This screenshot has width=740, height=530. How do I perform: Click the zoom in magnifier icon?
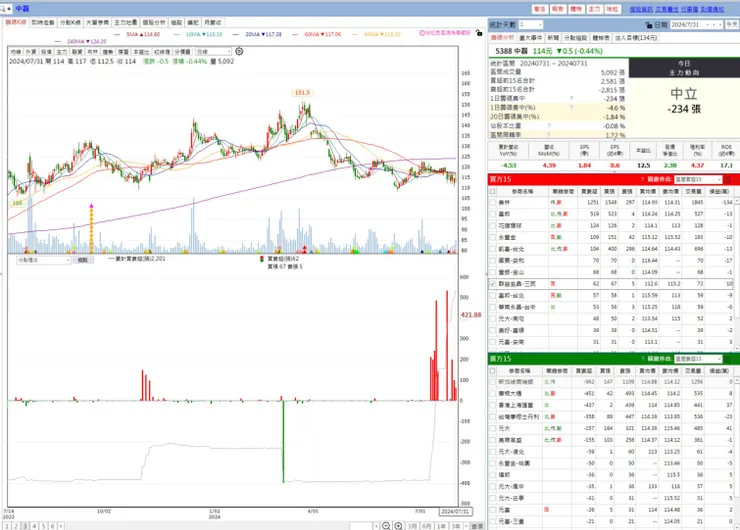[x=398, y=526]
